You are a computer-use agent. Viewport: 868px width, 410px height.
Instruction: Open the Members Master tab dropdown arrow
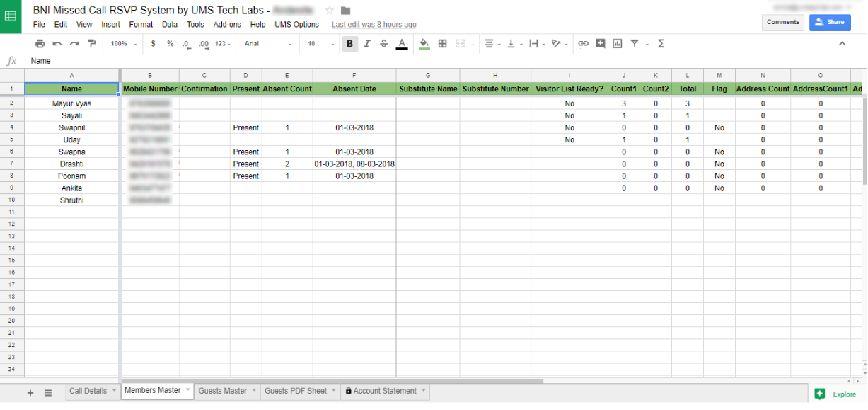pos(187,390)
